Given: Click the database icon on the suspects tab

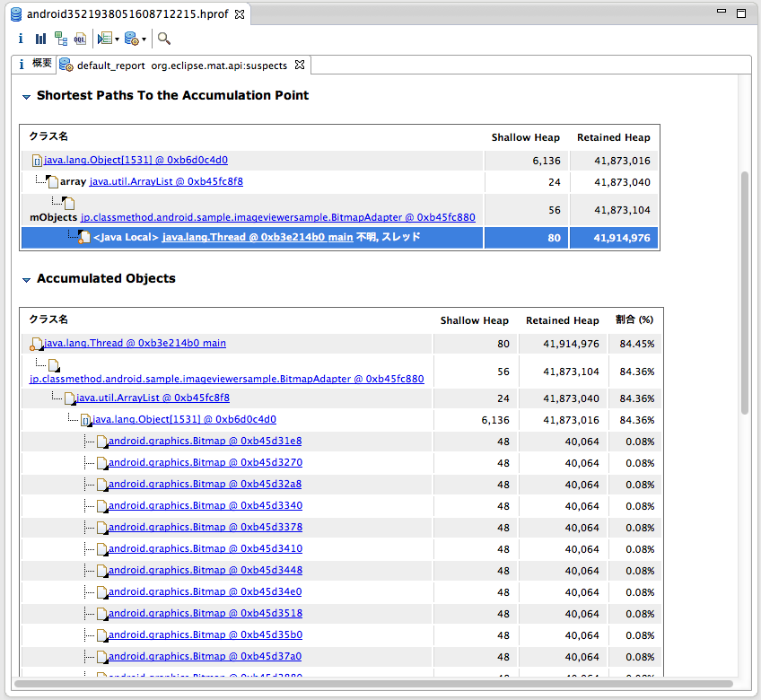Looking at the screenshot, I should tap(66, 65).
